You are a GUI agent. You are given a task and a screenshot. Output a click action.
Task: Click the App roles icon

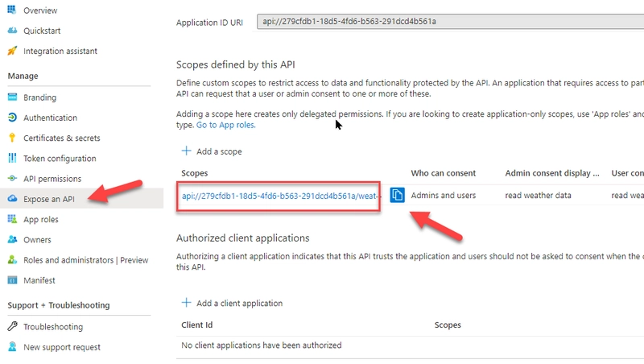(x=12, y=219)
